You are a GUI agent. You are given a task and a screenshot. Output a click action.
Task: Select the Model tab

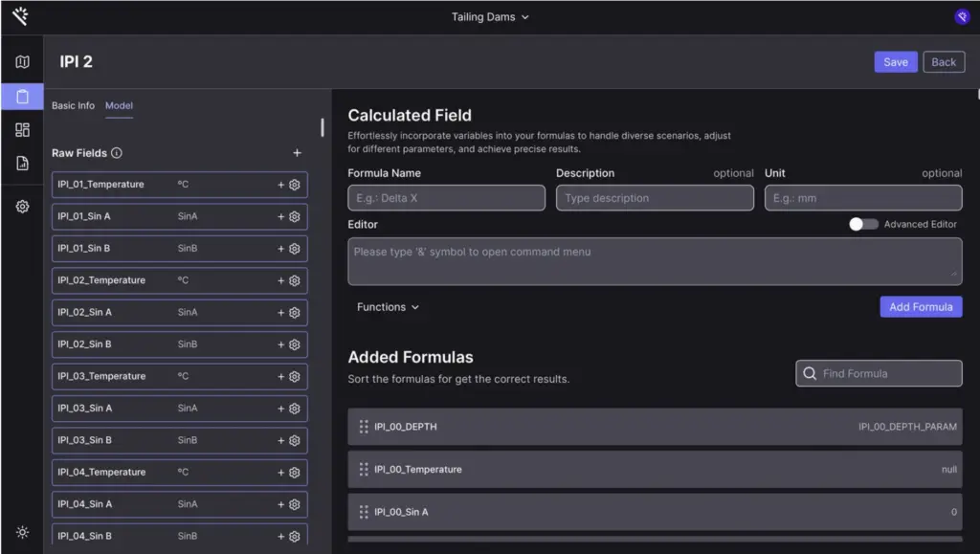(119, 105)
